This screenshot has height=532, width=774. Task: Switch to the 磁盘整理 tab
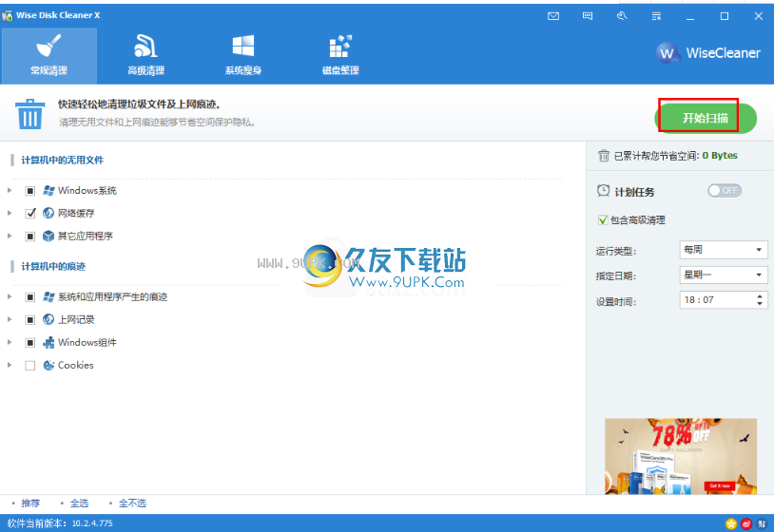(340, 56)
